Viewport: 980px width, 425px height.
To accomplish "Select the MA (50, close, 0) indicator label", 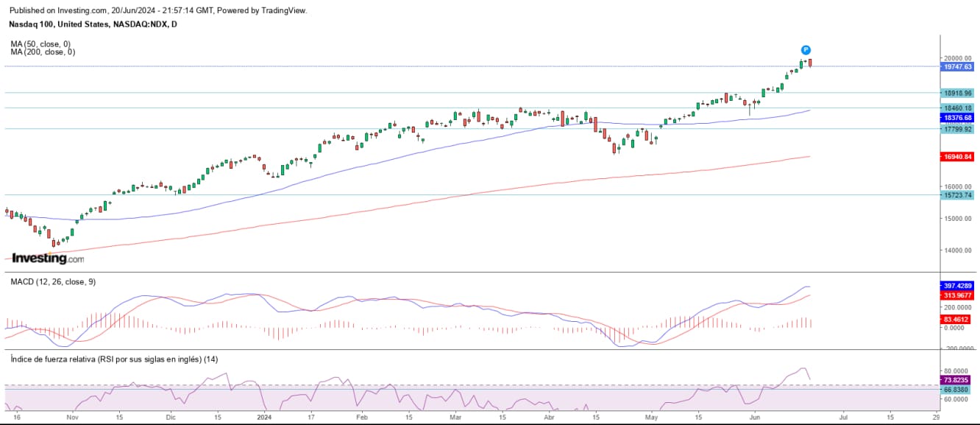I will coord(42,44).
